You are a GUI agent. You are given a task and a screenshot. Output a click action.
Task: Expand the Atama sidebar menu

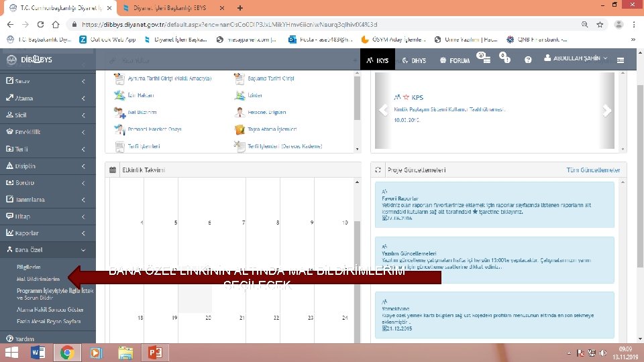tap(48, 98)
